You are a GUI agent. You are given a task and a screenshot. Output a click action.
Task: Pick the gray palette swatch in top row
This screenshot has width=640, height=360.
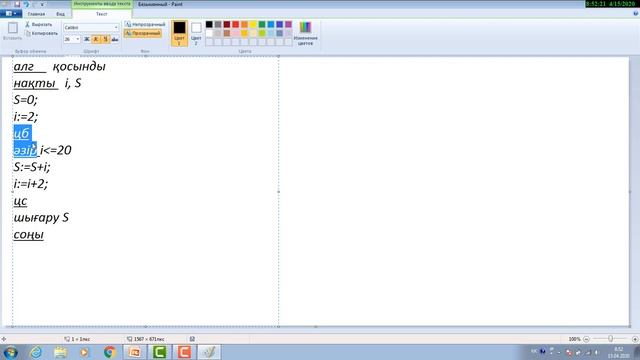218,24
